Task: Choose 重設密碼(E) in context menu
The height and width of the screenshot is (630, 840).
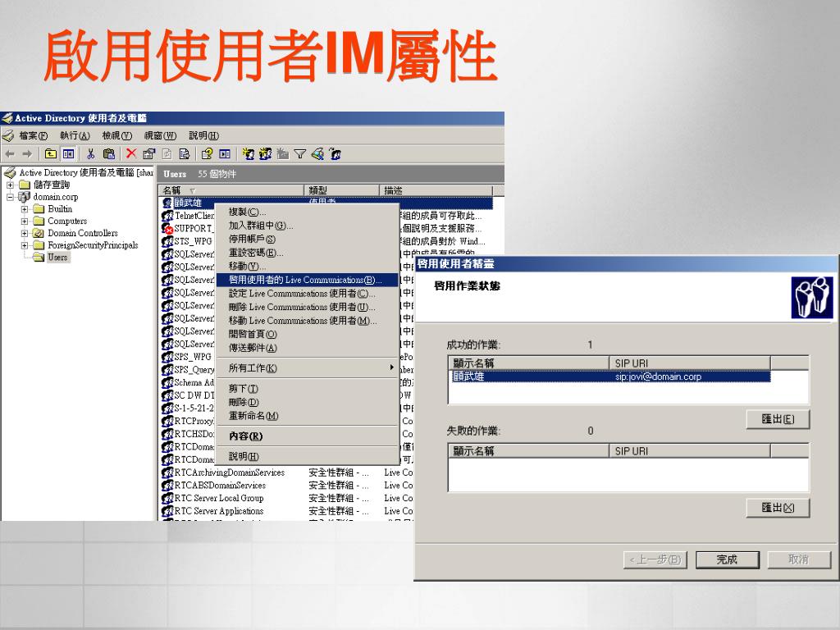Action: click(307, 253)
